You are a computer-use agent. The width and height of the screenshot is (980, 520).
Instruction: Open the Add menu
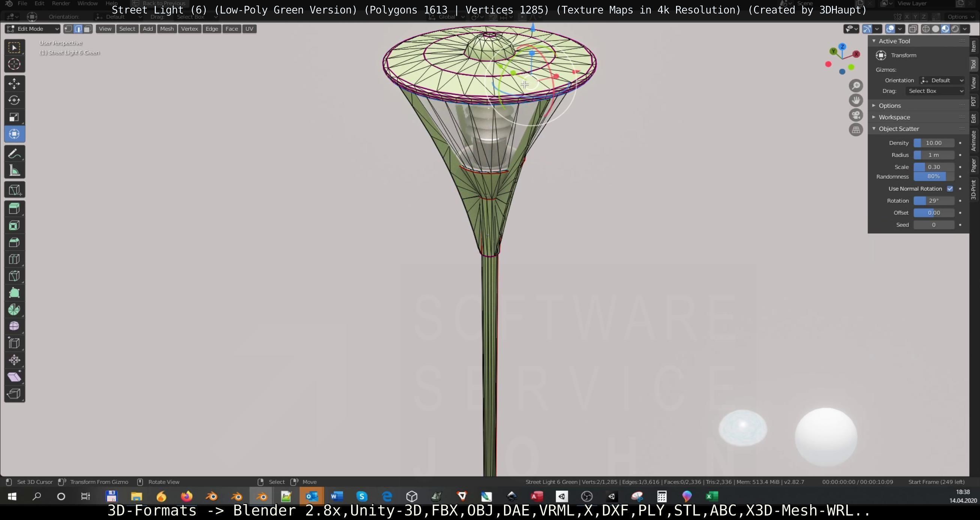click(148, 29)
